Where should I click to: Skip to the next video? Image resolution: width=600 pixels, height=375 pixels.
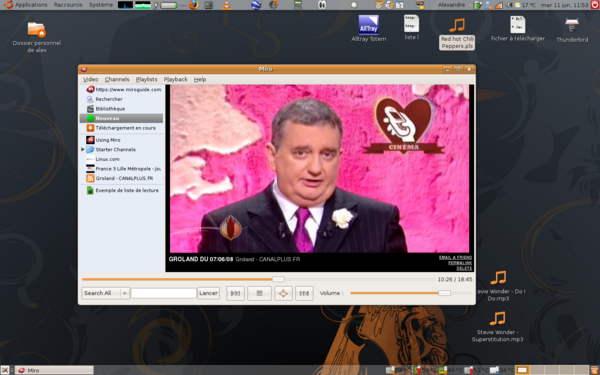(x=304, y=293)
